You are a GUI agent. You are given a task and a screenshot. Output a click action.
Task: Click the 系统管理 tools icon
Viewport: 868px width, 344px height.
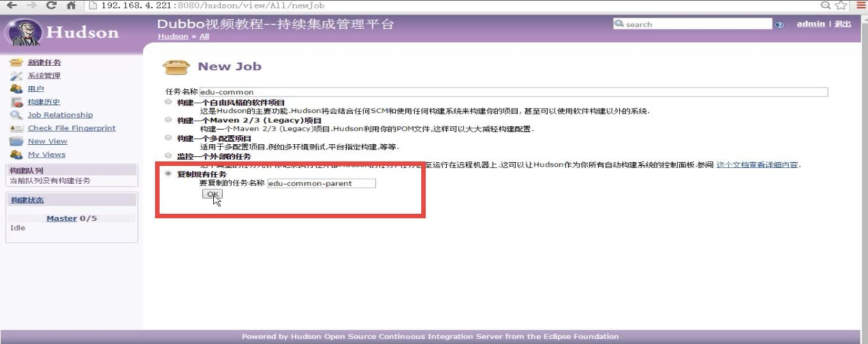[x=16, y=76]
